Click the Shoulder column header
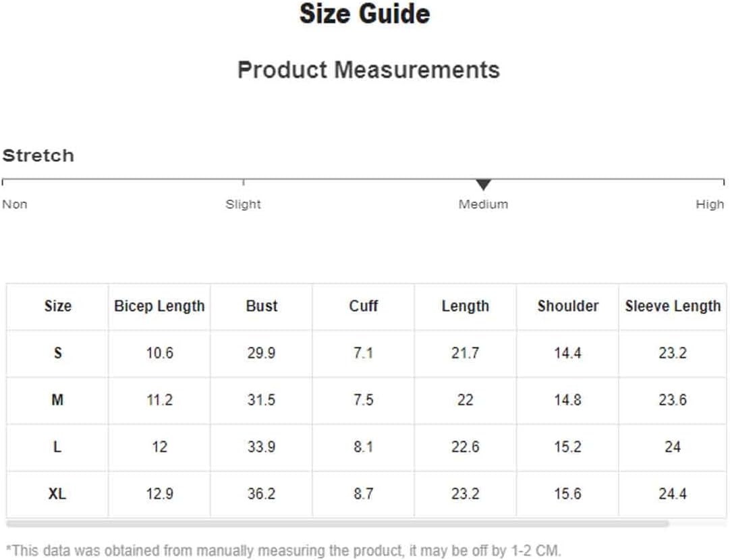730x560 pixels. click(568, 306)
